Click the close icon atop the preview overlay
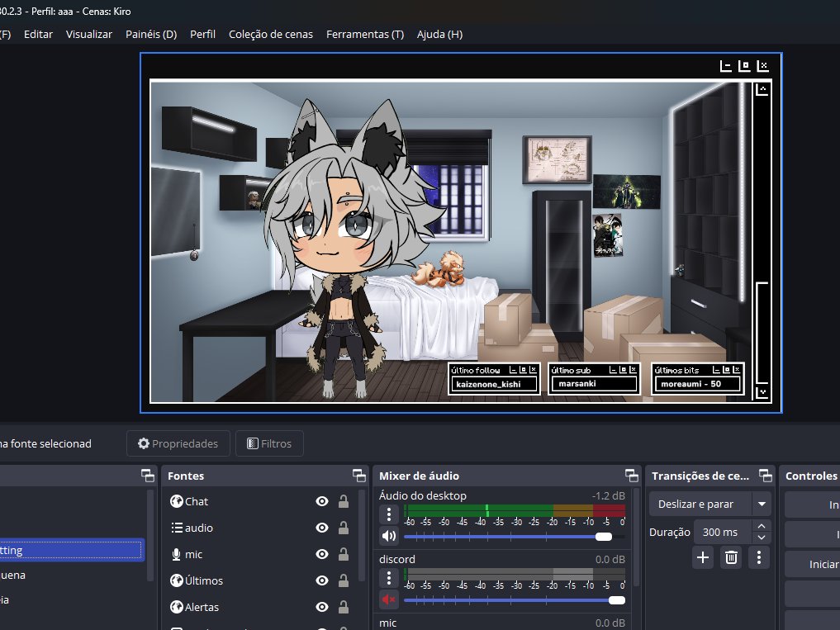The width and height of the screenshot is (840, 630). pos(763,66)
